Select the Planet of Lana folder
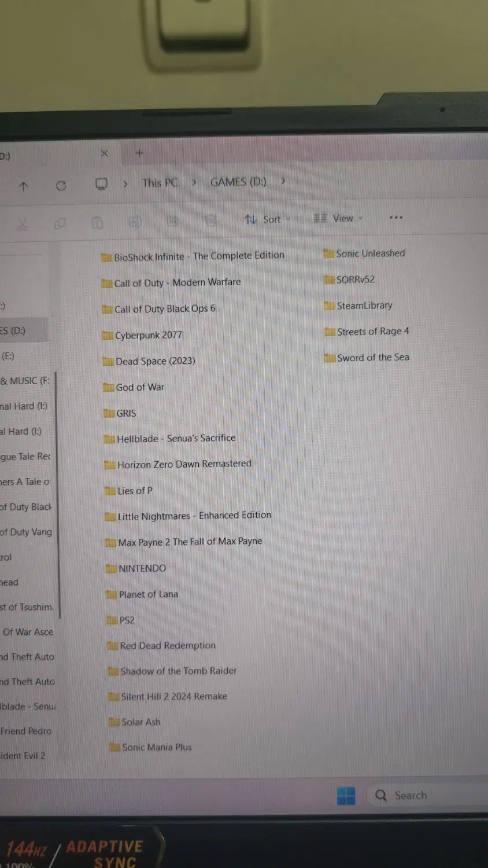This screenshot has width=488, height=868. tap(142, 594)
